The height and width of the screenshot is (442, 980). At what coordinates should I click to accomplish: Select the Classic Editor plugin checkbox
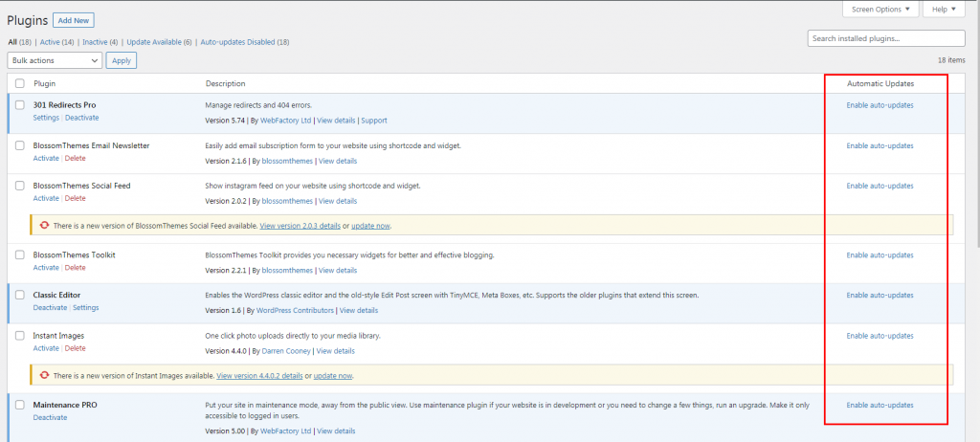tap(20, 296)
